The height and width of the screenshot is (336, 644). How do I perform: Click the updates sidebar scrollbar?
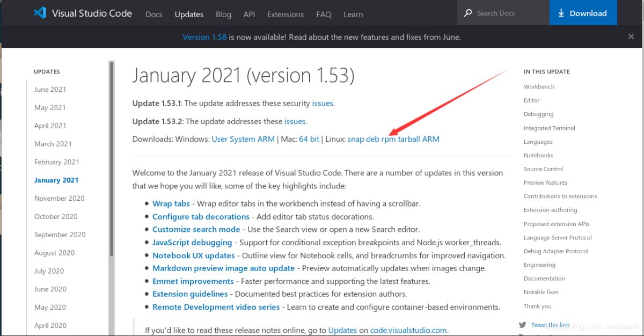coord(112,161)
